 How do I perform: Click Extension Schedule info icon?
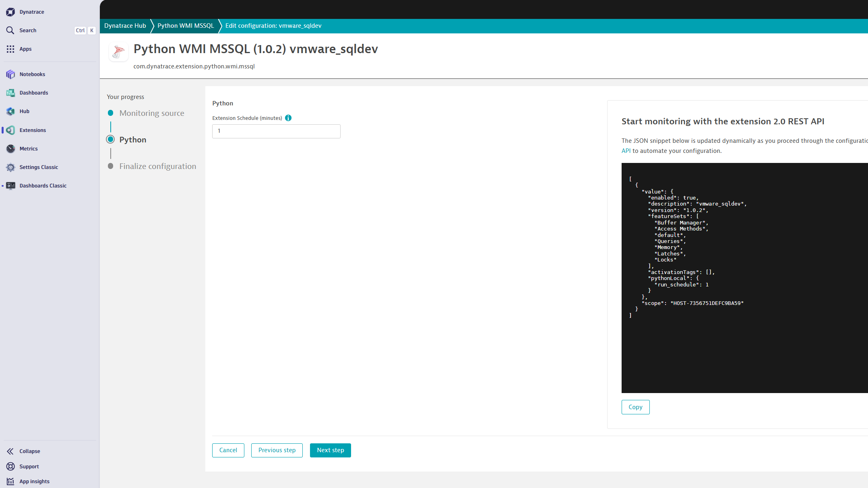pyautogui.click(x=288, y=118)
